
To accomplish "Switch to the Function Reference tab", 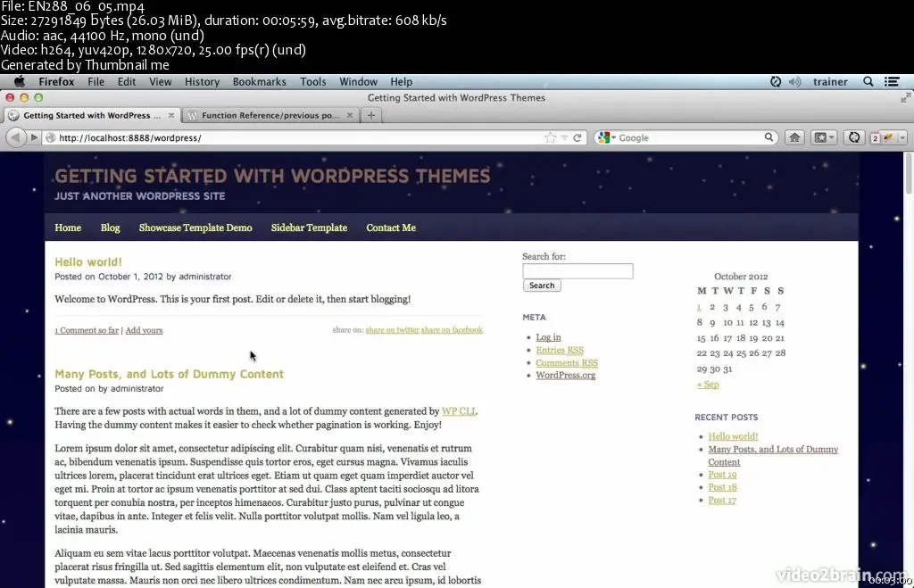I will pyautogui.click(x=270, y=115).
